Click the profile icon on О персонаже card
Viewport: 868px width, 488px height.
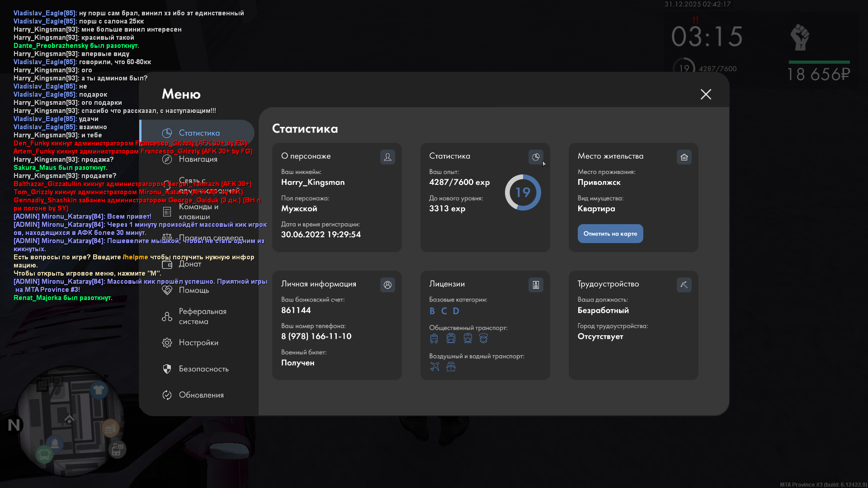387,157
